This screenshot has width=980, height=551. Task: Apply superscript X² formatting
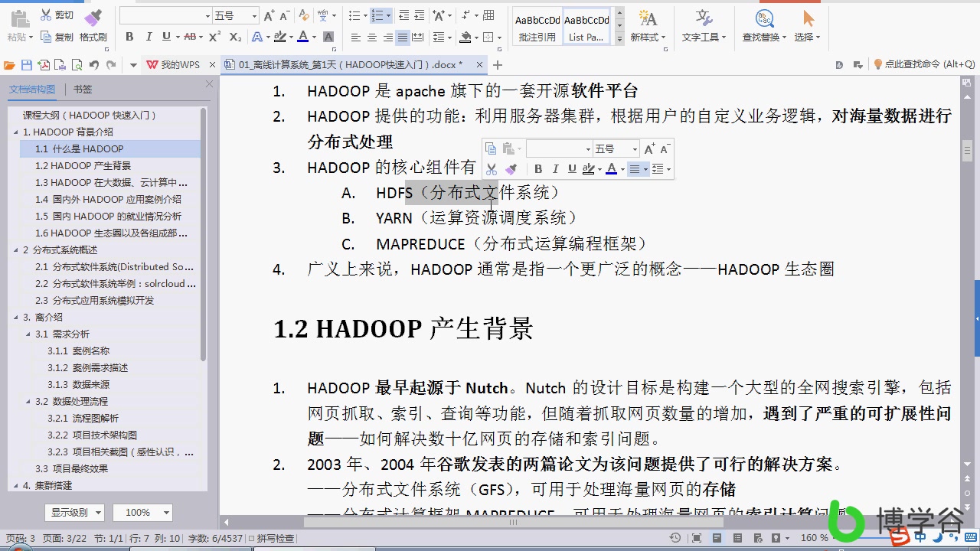pyautogui.click(x=215, y=37)
